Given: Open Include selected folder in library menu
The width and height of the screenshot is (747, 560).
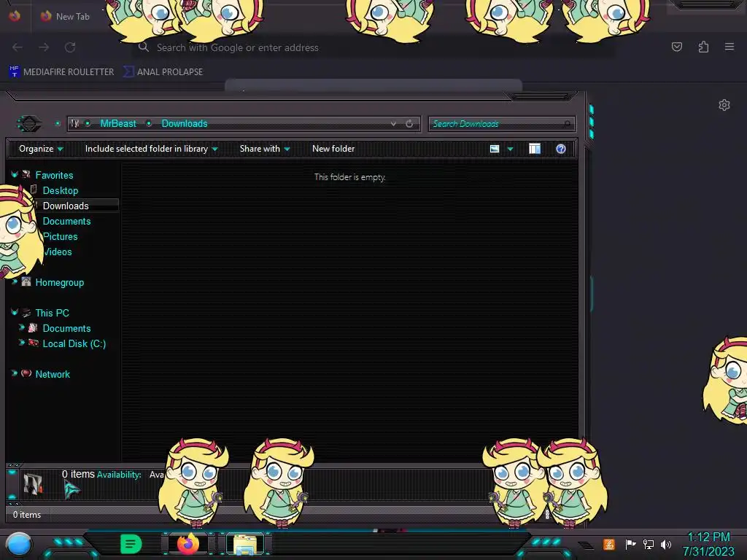Looking at the screenshot, I should pyautogui.click(x=152, y=149).
